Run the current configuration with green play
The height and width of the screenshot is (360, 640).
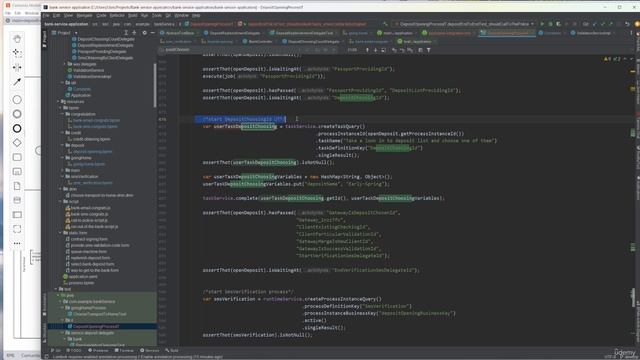(x=542, y=24)
